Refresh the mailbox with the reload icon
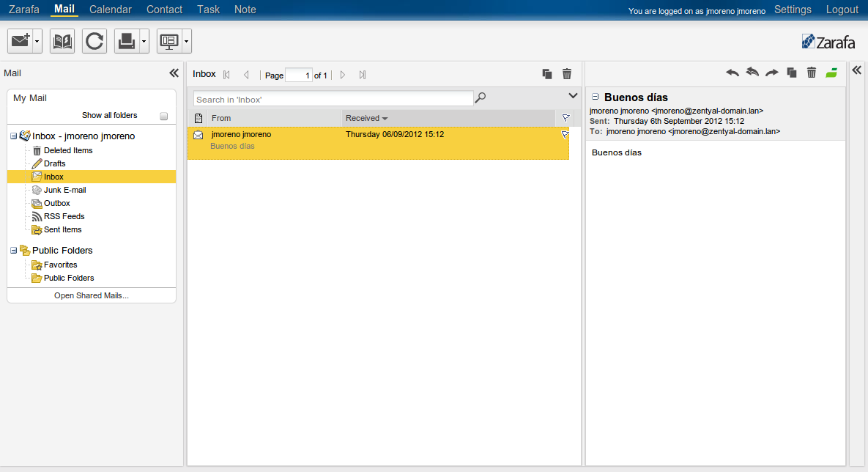Image resolution: width=868 pixels, height=472 pixels. (94, 41)
